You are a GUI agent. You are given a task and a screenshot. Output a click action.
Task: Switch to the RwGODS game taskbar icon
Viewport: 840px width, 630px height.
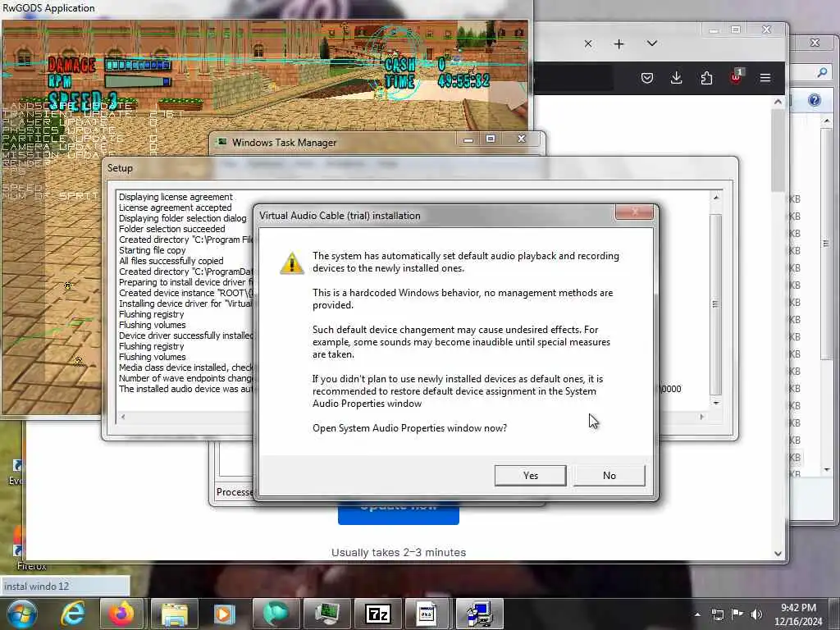point(276,614)
